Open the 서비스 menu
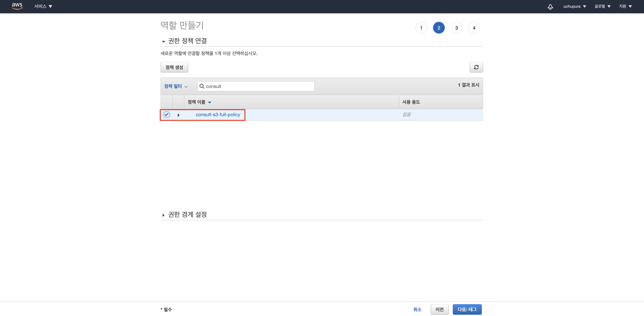Image resolution: width=644 pixels, height=316 pixels. click(43, 6)
